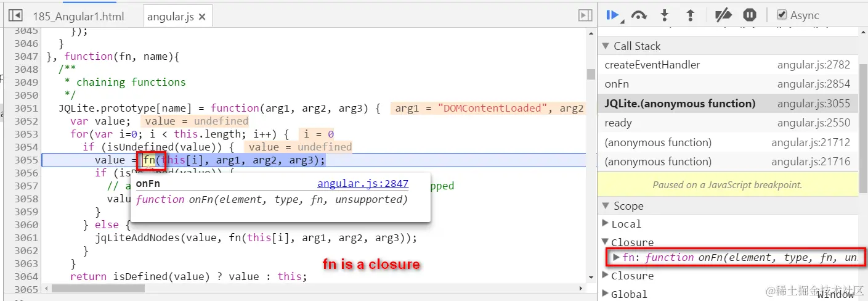Click 'Paused on a JavaScript breakpoint' message
This screenshot has height=301, width=868.
pyautogui.click(x=728, y=184)
